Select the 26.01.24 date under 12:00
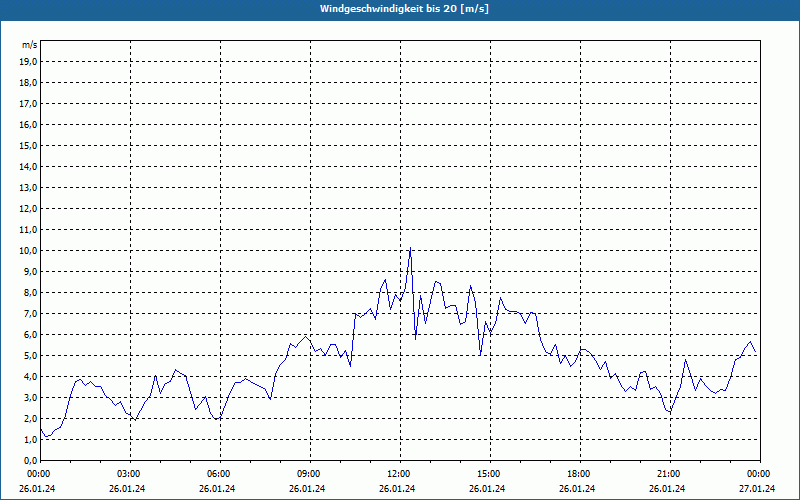Viewport: 800px width, 500px height. [397, 489]
